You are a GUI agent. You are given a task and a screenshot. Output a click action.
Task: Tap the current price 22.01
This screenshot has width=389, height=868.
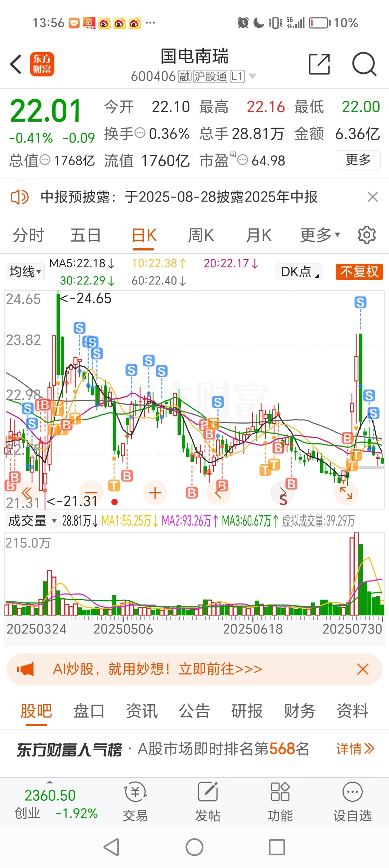point(46,111)
